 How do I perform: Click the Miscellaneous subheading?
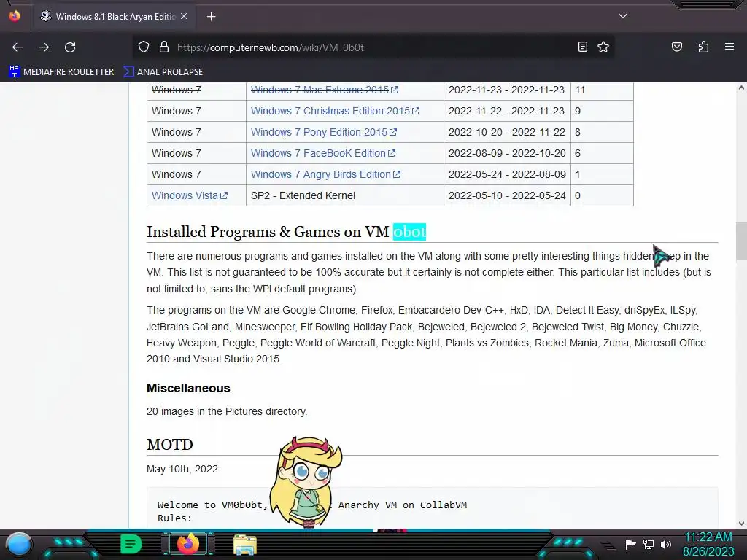click(x=188, y=388)
